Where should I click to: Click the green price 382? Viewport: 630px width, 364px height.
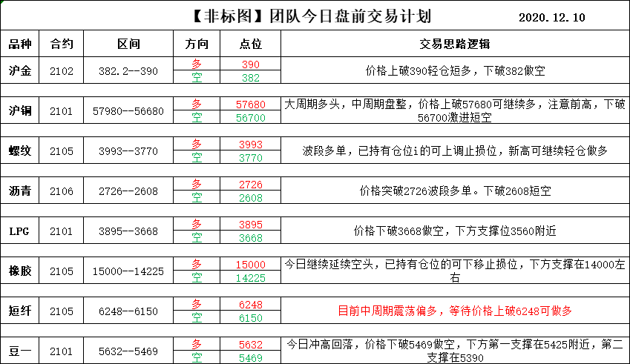point(251,77)
